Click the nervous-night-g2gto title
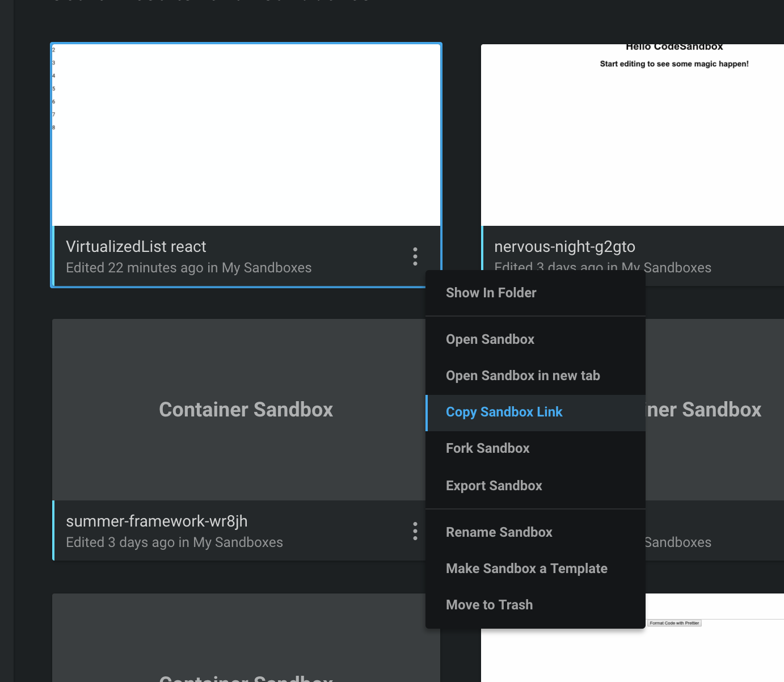 [x=564, y=247]
